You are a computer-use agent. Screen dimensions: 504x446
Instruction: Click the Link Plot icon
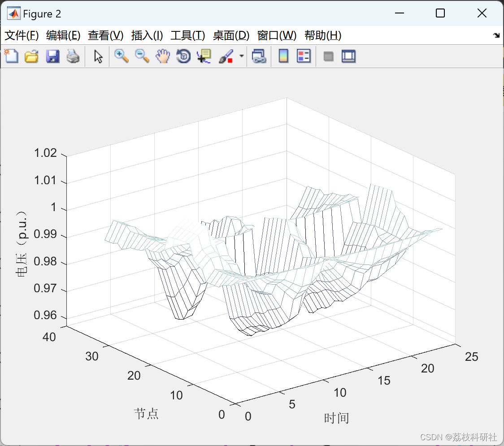pyautogui.click(x=259, y=56)
